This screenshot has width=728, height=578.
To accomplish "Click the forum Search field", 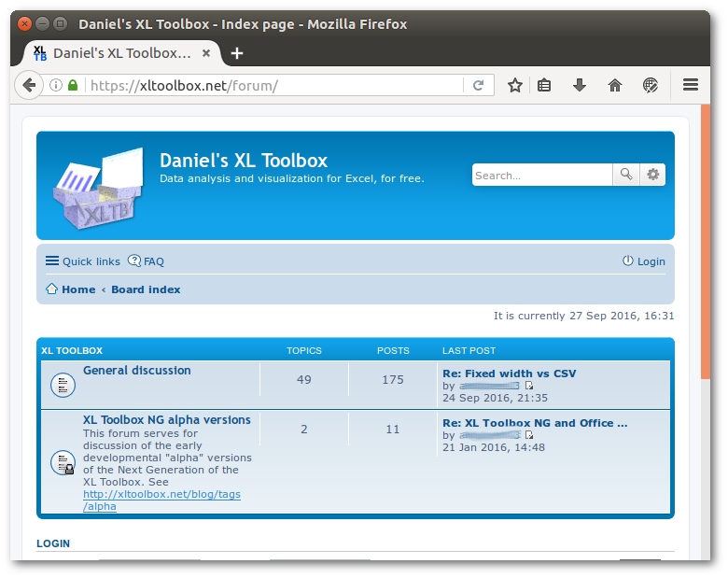I will (x=542, y=176).
